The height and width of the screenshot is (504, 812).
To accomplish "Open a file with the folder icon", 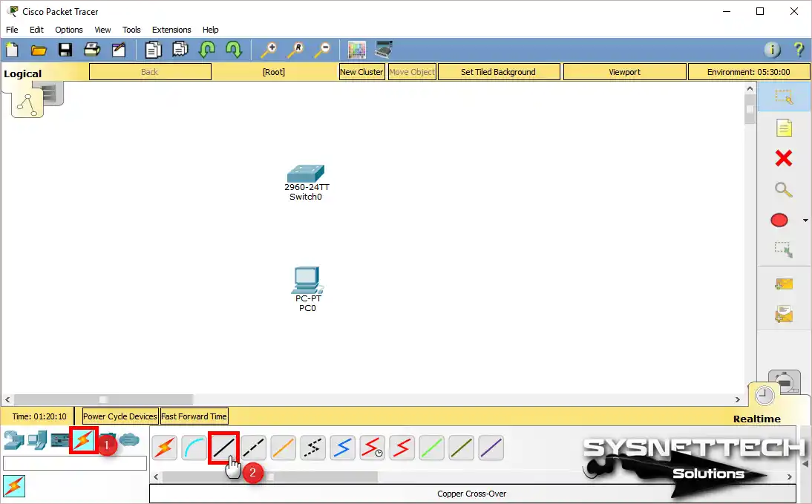I will [x=39, y=50].
